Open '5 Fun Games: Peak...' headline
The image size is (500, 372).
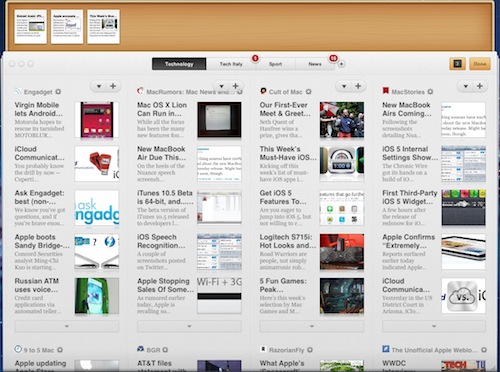(283, 285)
